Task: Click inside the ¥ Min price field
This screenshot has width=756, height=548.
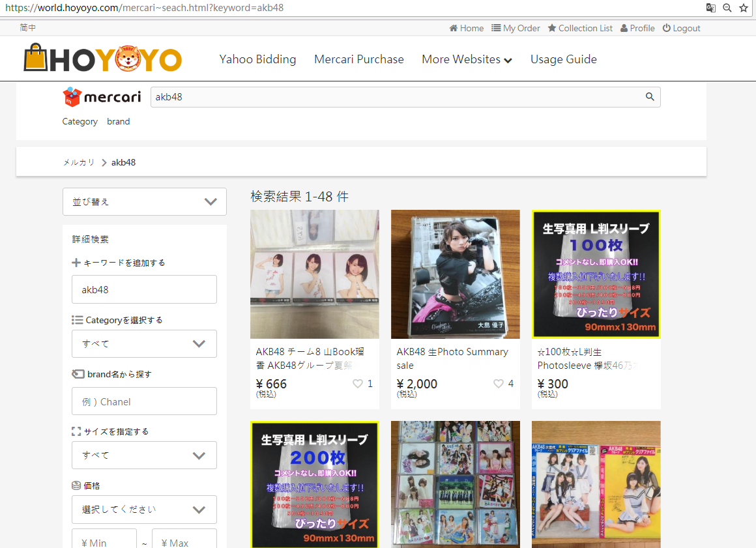Action: tap(104, 541)
